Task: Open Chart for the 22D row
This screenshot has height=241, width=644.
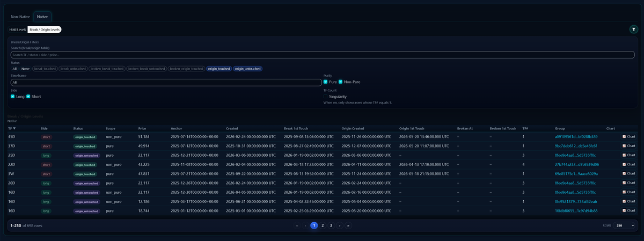Action: click(x=628, y=164)
